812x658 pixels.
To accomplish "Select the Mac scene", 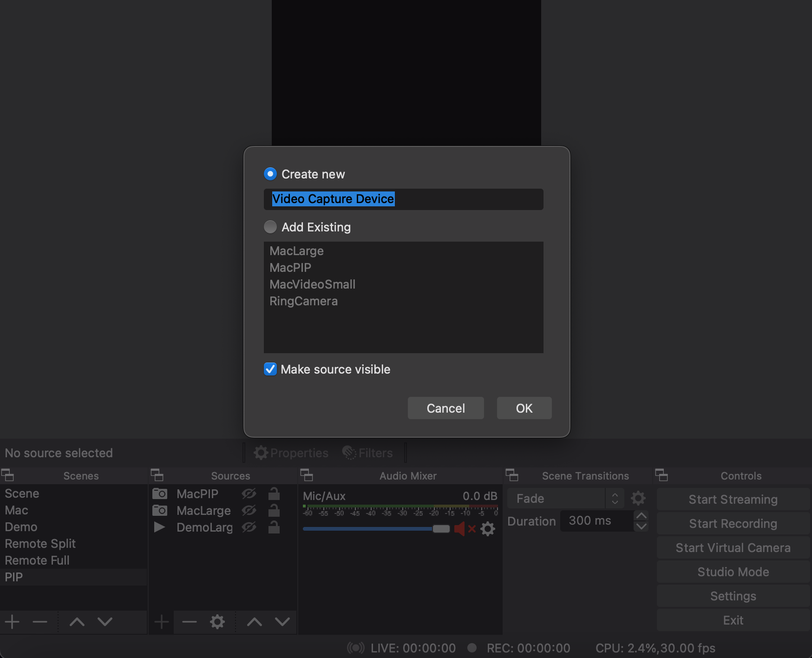I will click(73, 510).
